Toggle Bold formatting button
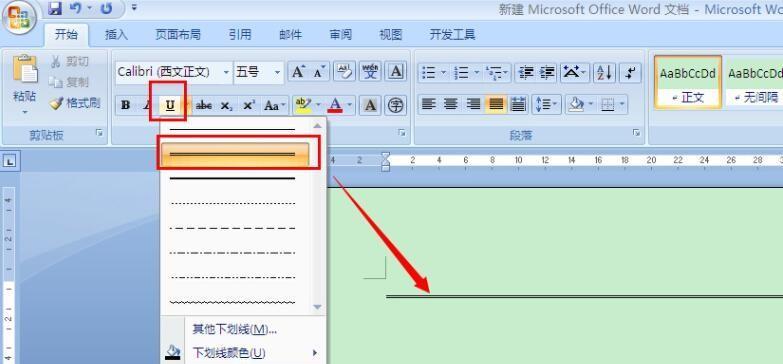This screenshot has width=783, height=364. (125, 105)
